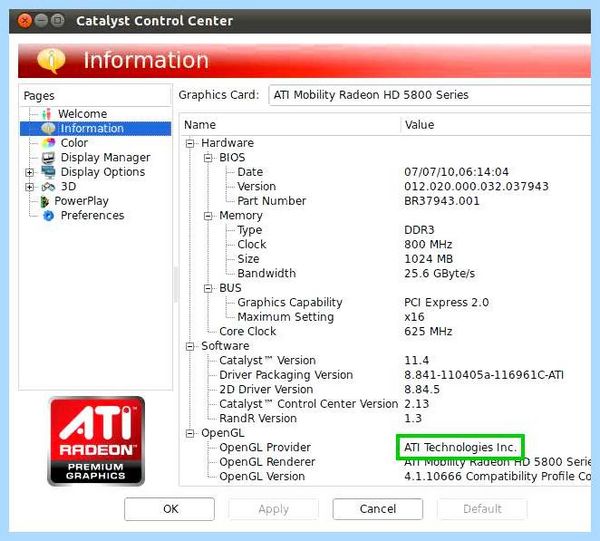The height and width of the screenshot is (541, 600).
Task: Select the Maximum Setting row
Action: pyautogui.click(x=385, y=317)
